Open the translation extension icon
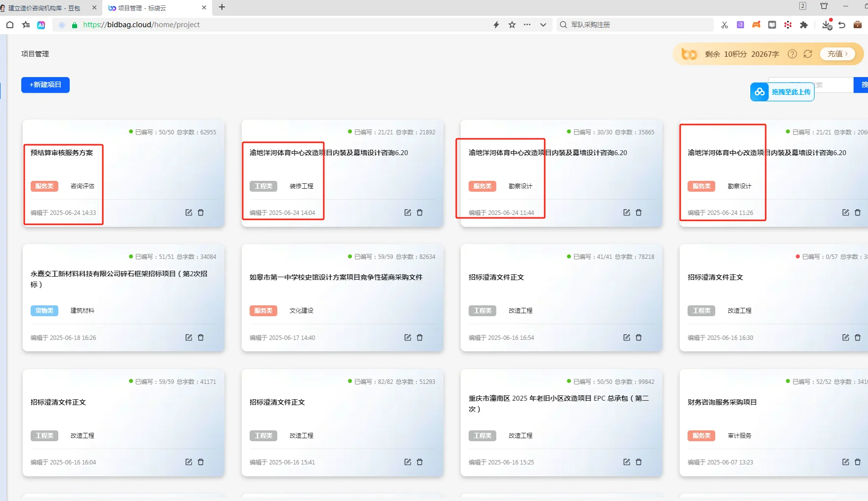The image size is (868, 501). point(740,25)
